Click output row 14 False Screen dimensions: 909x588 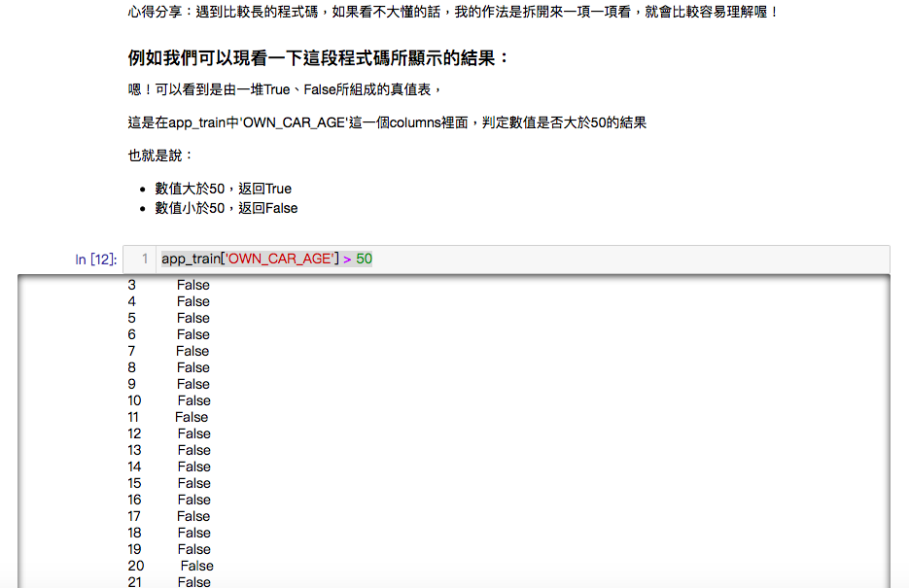(x=169, y=467)
